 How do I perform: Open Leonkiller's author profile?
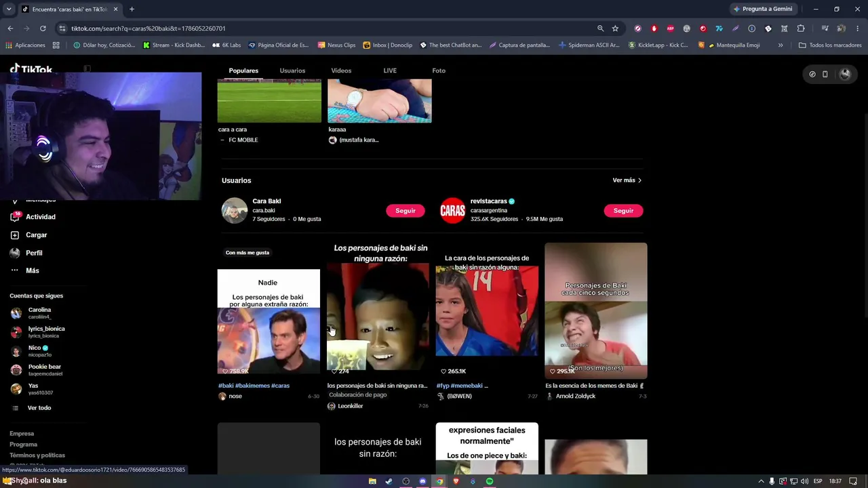click(351, 406)
